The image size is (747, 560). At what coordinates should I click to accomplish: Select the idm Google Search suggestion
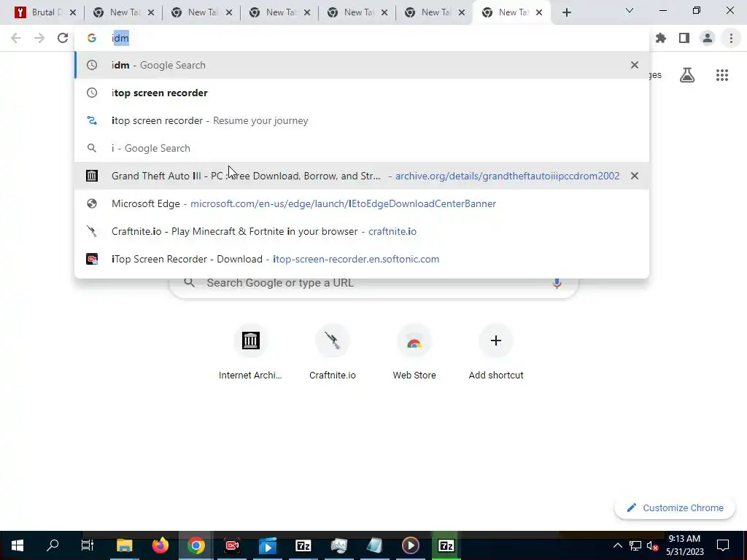(362, 65)
